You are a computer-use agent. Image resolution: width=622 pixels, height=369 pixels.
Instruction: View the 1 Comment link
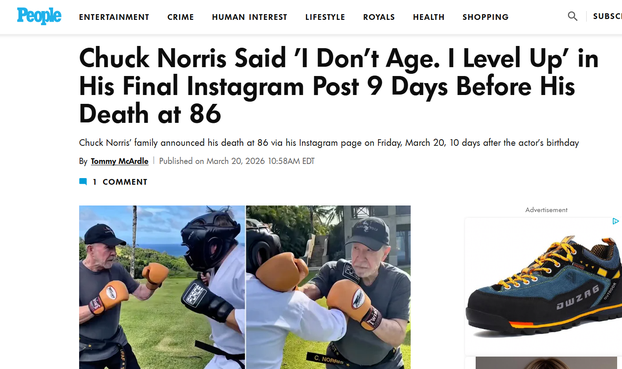coord(120,182)
